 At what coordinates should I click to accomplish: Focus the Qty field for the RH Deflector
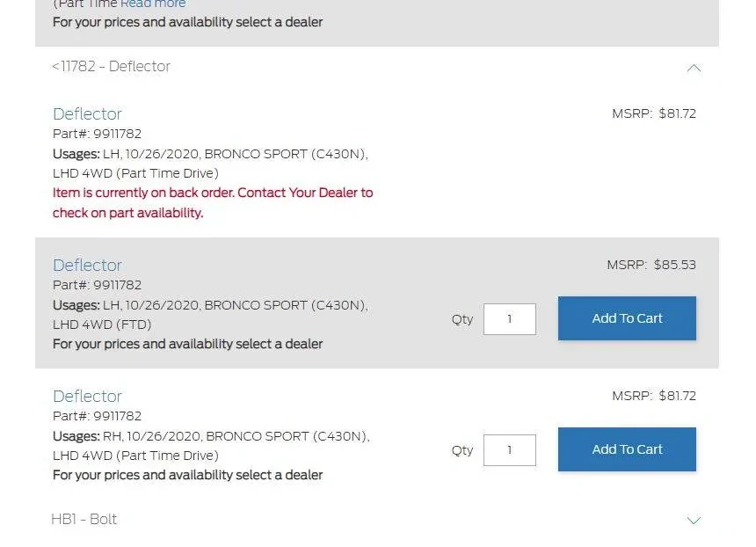(x=510, y=450)
